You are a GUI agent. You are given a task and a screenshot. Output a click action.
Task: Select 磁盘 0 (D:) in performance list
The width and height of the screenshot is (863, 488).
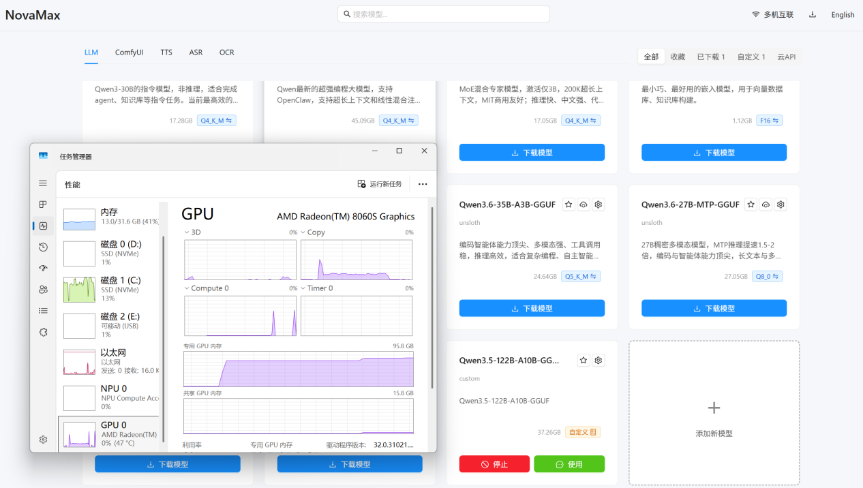tap(110, 253)
